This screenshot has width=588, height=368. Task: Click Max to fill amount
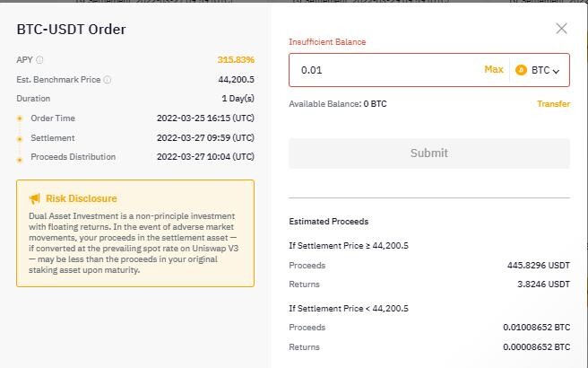(494, 69)
